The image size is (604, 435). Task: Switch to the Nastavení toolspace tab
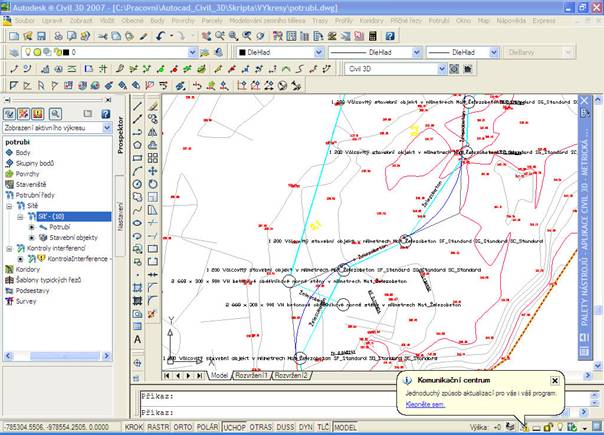pyautogui.click(x=120, y=216)
